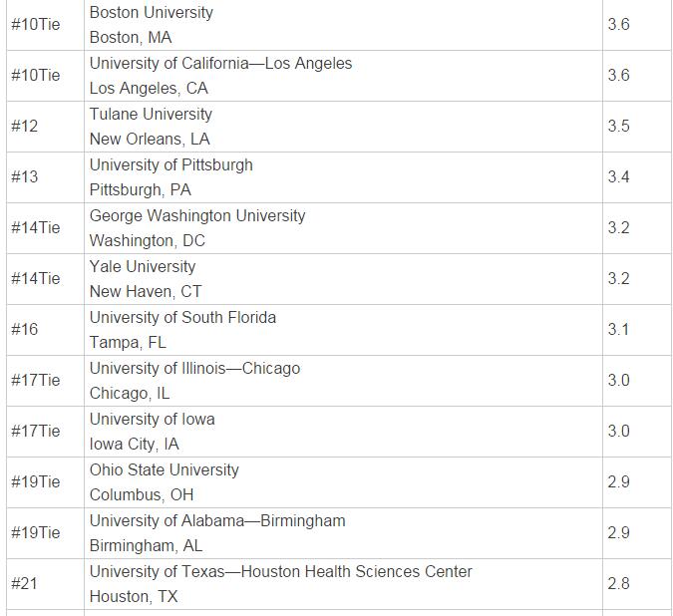Select the #16 rank cell
This screenshot has width=673, height=616.
click(24, 330)
